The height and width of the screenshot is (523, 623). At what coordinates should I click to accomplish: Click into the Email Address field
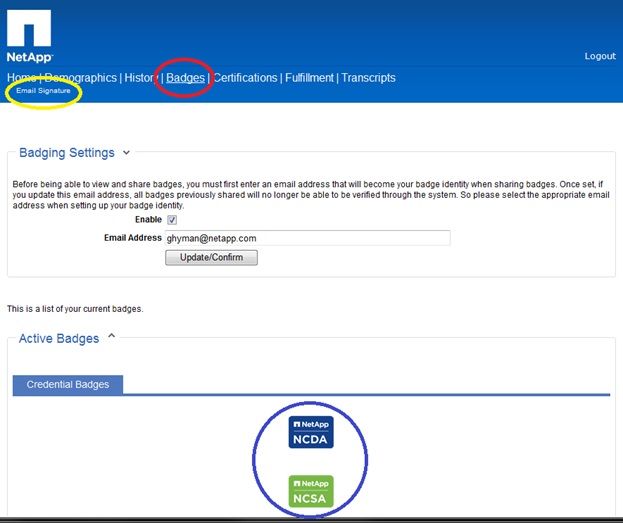[308, 238]
